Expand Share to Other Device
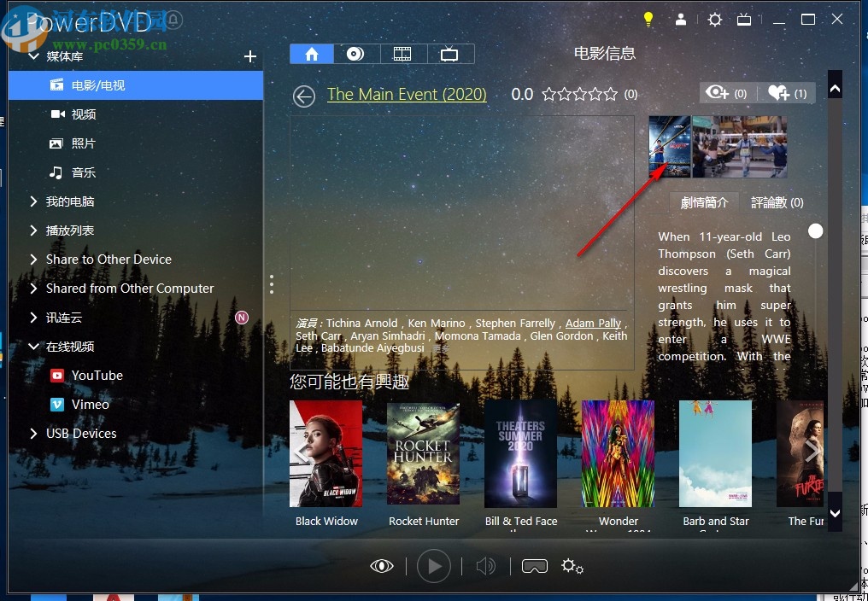Screen dimensions: 868x601 (107, 259)
